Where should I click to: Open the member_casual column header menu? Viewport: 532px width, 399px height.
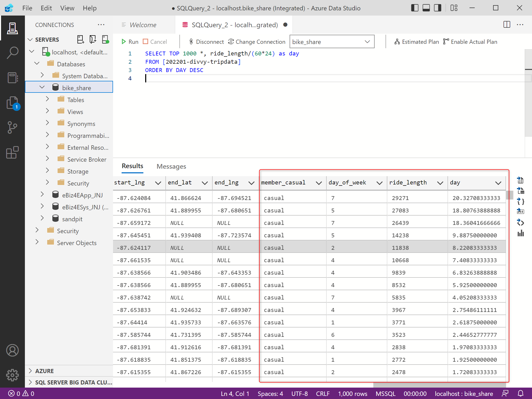pyautogui.click(x=319, y=183)
